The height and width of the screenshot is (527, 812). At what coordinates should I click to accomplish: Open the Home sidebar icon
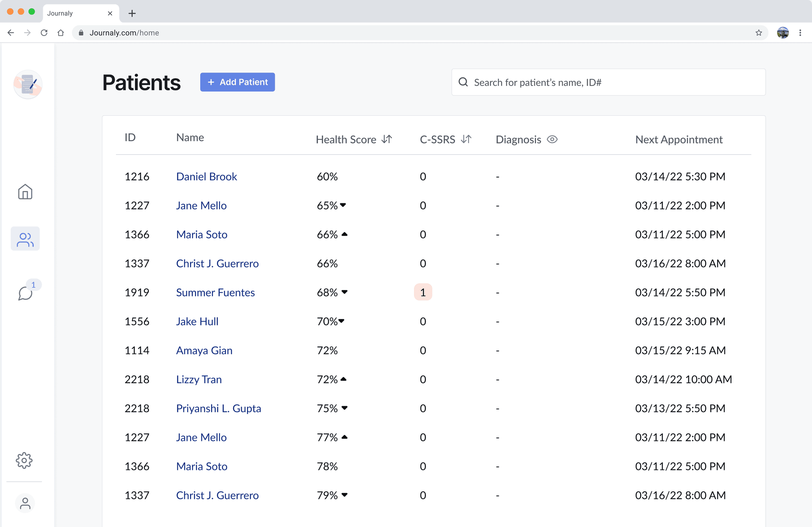point(25,192)
